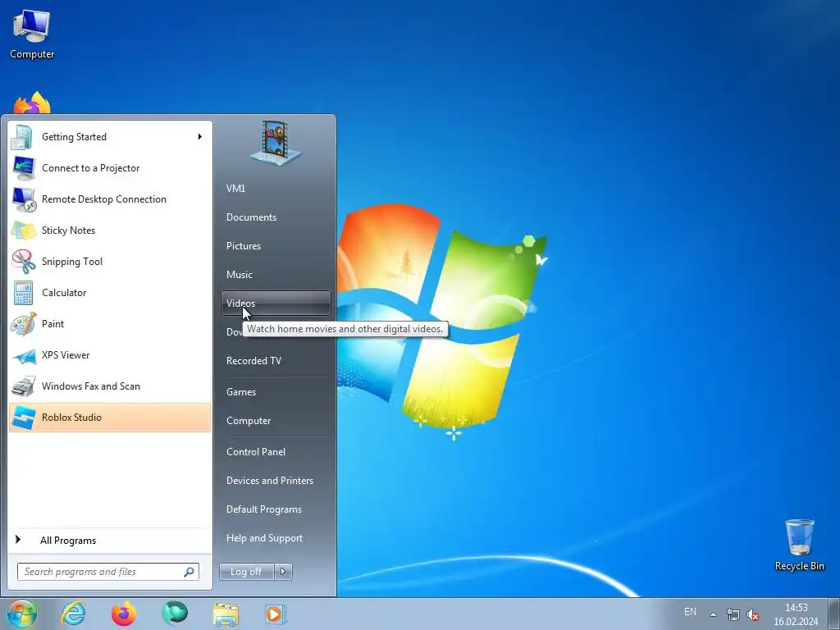Click the Connect to a Projector icon
The width and height of the screenshot is (840, 630).
click(x=24, y=168)
